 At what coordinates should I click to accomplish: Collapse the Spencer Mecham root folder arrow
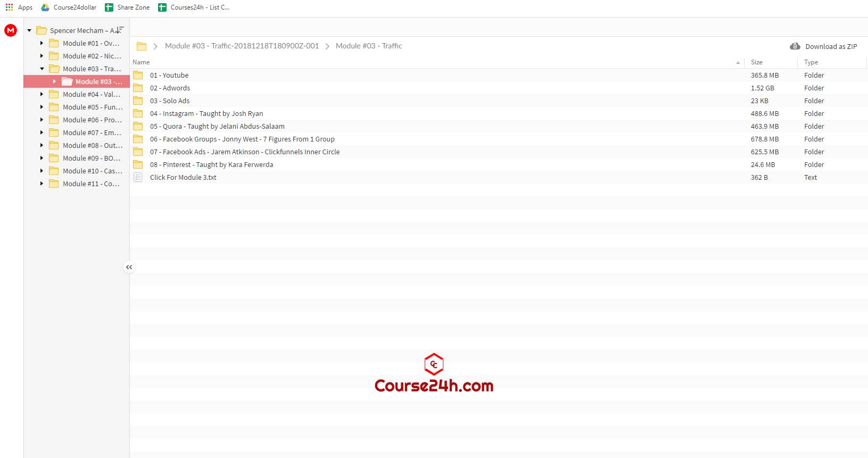point(29,30)
